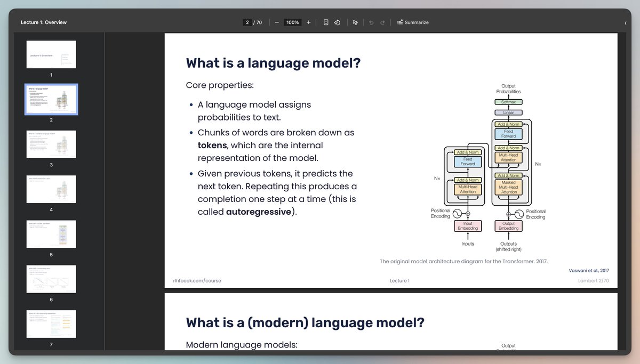Open page 3 thumbnail in sidebar

point(51,144)
